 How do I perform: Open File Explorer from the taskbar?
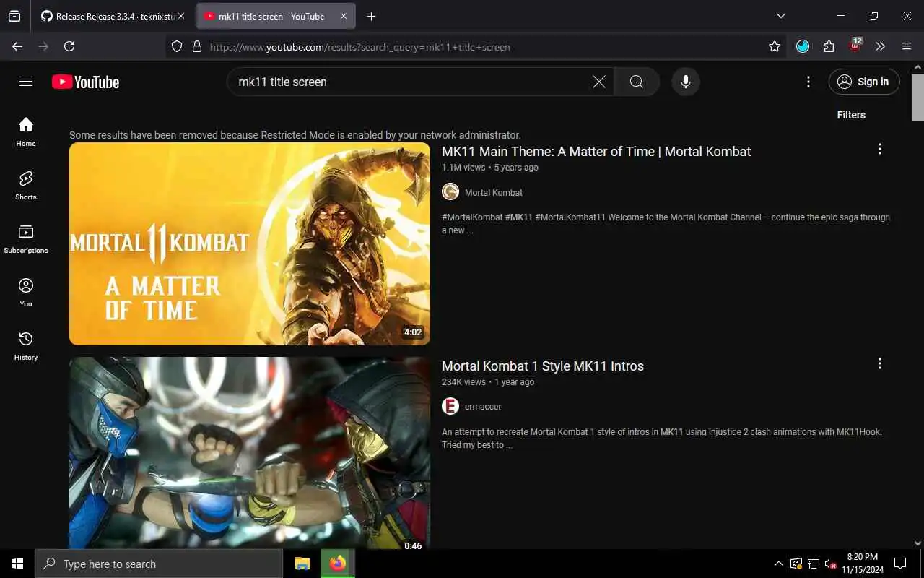coord(302,564)
